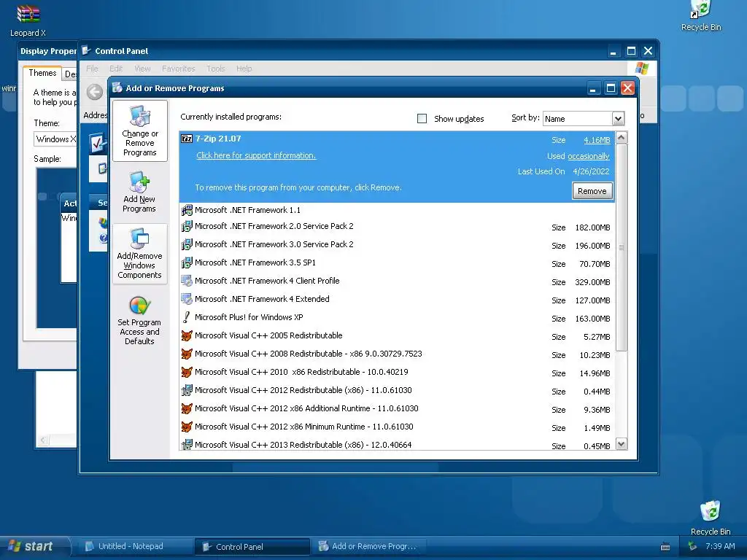The width and height of the screenshot is (747, 560).
Task: Click Visual C++ 2013 Redistributable icon
Action: (187, 445)
